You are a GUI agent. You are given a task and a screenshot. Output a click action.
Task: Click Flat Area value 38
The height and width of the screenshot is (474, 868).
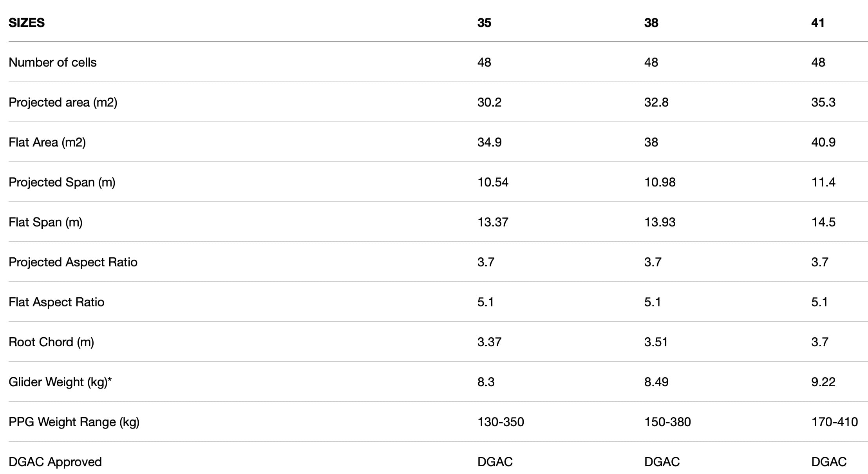[651, 142]
